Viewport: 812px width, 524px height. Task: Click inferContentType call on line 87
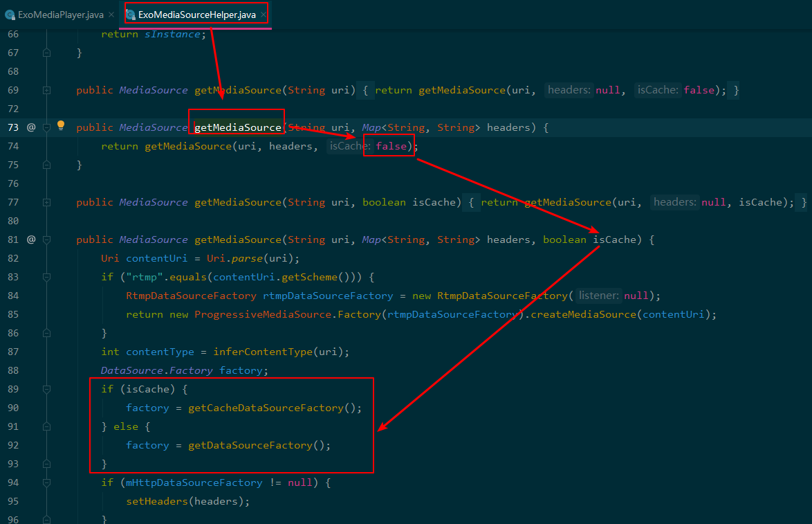(x=263, y=352)
